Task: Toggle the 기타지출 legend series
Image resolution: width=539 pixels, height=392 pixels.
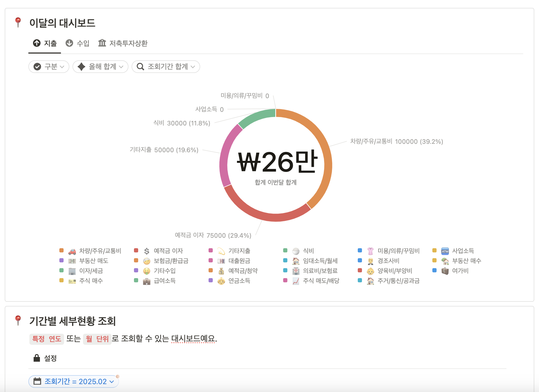Action: pyautogui.click(x=239, y=251)
